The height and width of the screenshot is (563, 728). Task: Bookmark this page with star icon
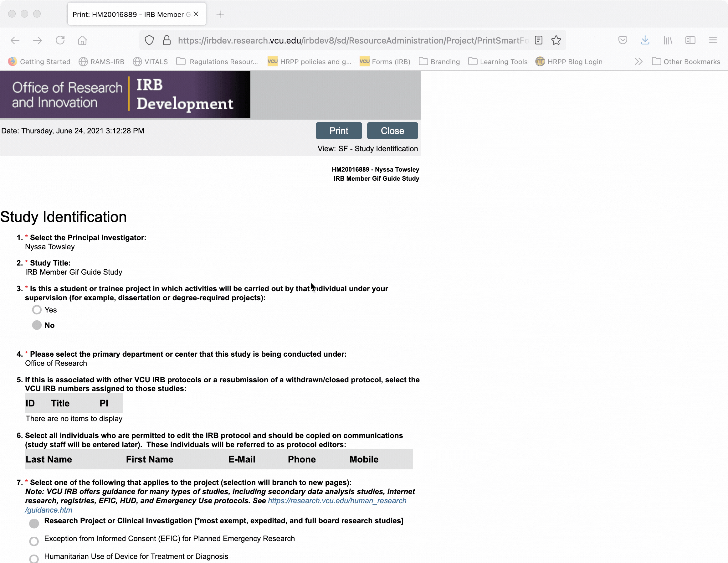tap(556, 40)
